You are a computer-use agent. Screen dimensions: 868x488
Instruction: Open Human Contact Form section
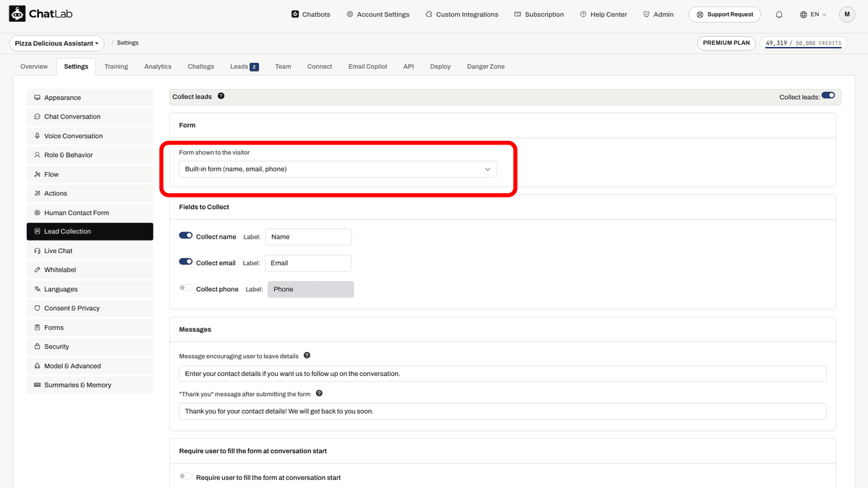(90, 213)
